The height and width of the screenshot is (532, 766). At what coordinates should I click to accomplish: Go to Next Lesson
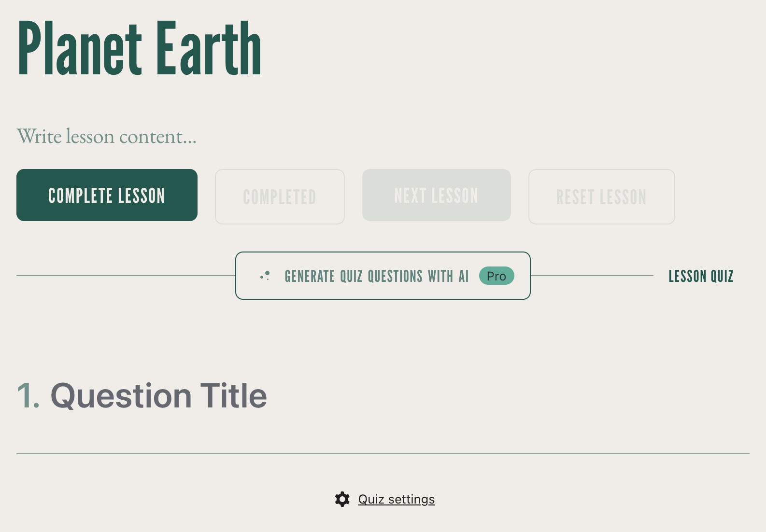tap(436, 195)
